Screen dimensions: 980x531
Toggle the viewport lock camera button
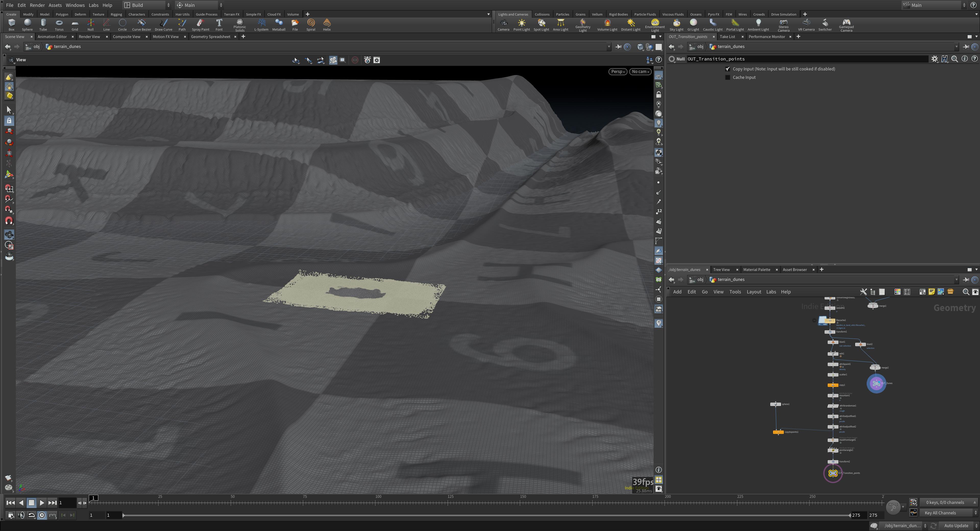point(658,95)
